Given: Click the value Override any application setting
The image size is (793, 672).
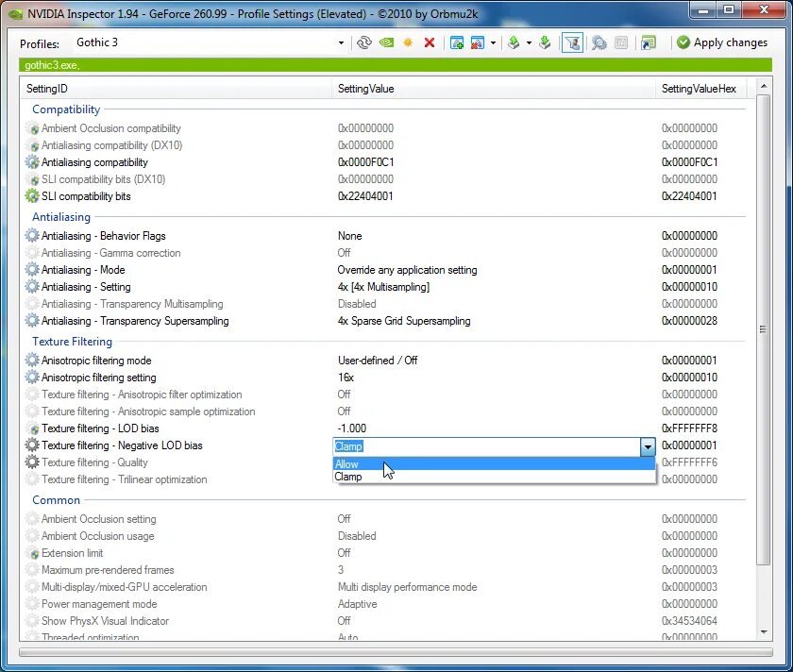Looking at the screenshot, I should pyautogui.click(x=407, y=270).
